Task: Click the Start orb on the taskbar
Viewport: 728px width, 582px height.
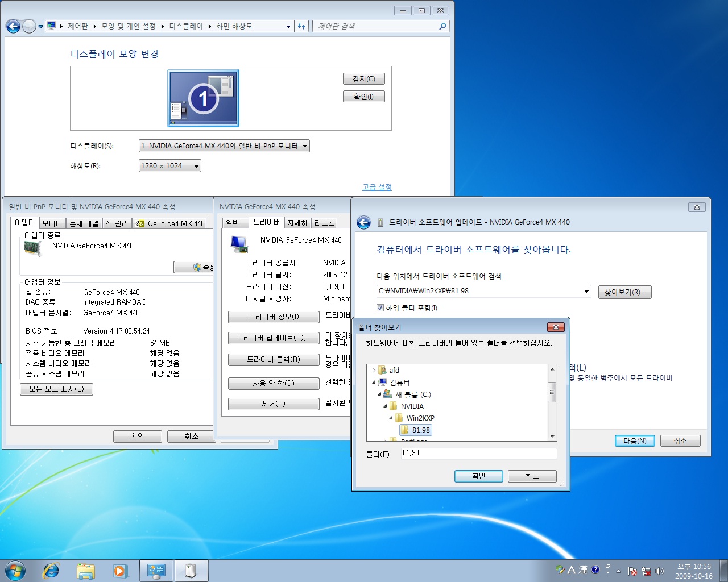Action: pyautogui.click(x=15, y=571)
